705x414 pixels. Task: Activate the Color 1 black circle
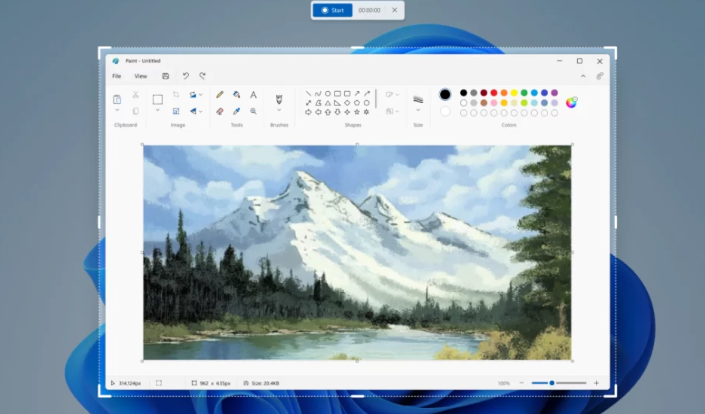tap(445, 94)
